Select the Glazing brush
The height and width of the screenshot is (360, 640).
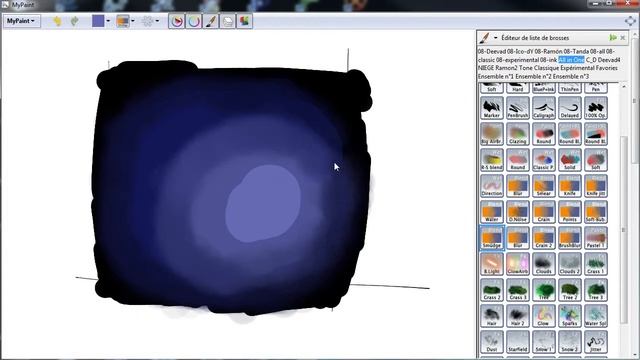pos(518,134)
